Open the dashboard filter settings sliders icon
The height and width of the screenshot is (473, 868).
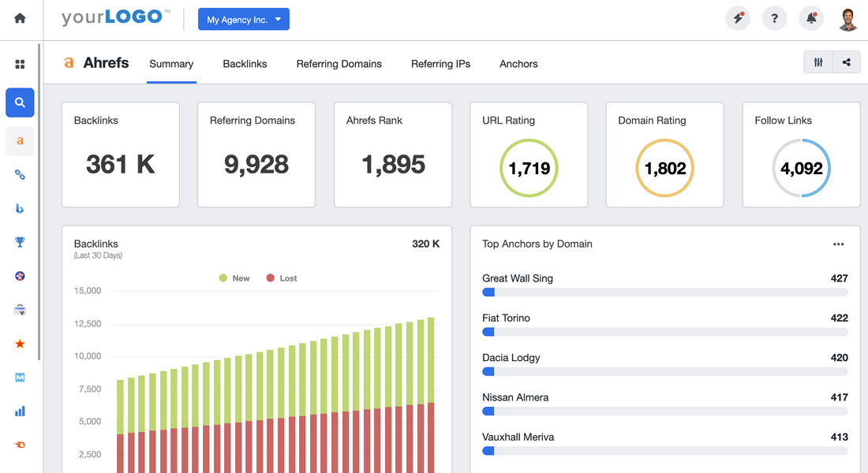[818, 62]
